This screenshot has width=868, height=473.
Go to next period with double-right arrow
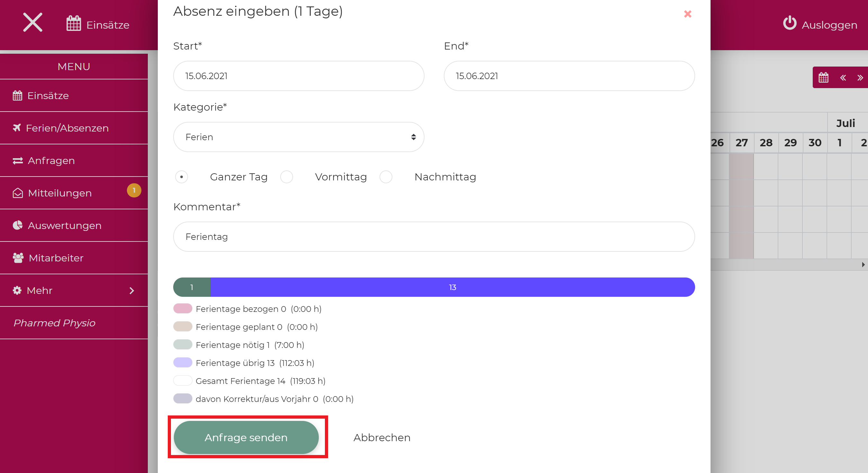click(x=860, y=77)
